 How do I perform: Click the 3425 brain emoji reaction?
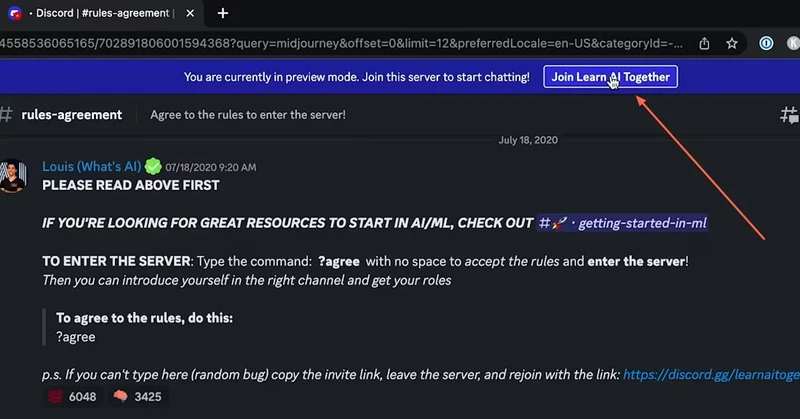click(x=136, y=397)
